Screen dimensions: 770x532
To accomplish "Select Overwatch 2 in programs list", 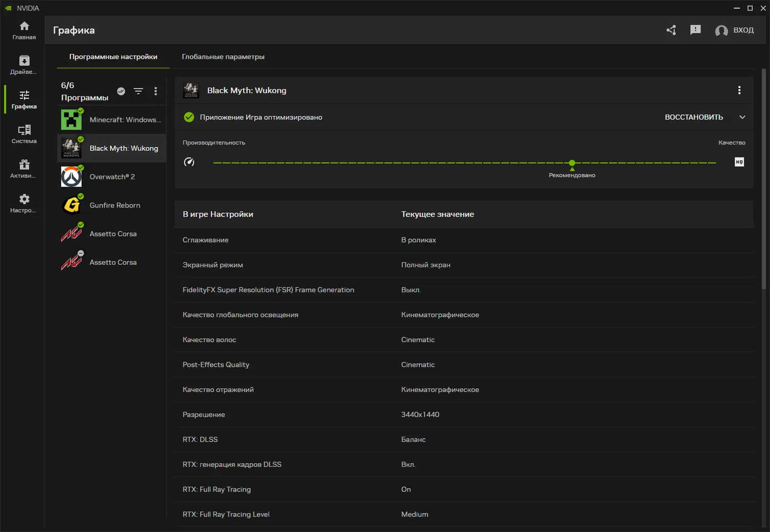I will [x=112, y=176].
